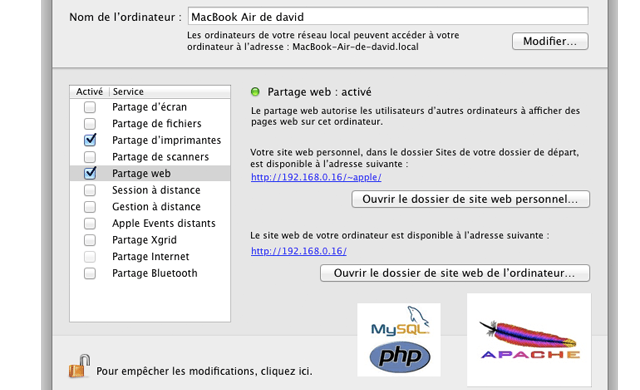Enable the Partage d'écran checkbox
This screenshot has height=390, width=640.
point(90,107)
